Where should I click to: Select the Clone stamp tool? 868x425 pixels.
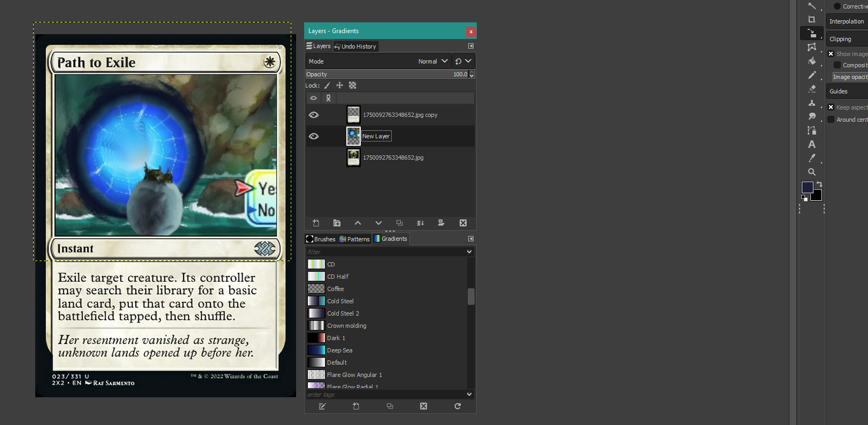[x=811, y=103]
